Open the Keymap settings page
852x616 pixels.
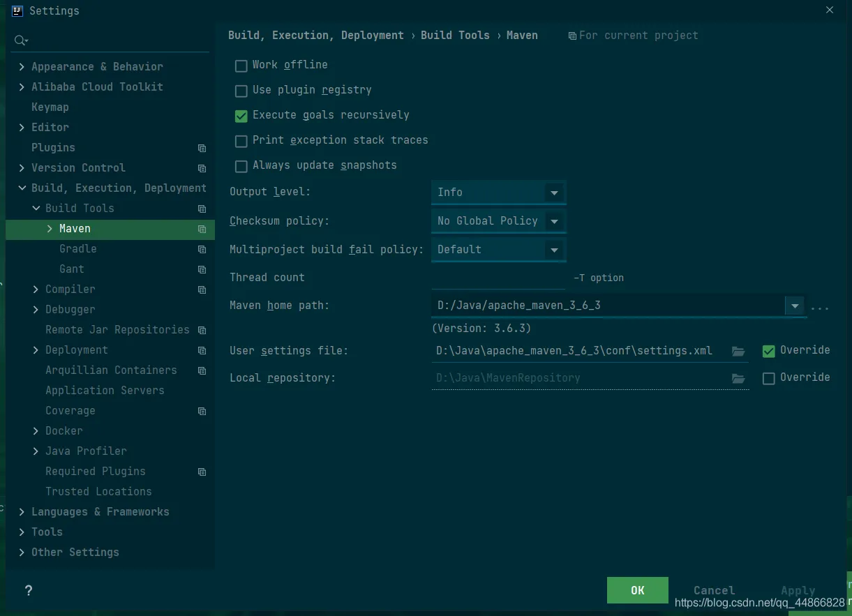pyautogui.click(x=50, y=107)
